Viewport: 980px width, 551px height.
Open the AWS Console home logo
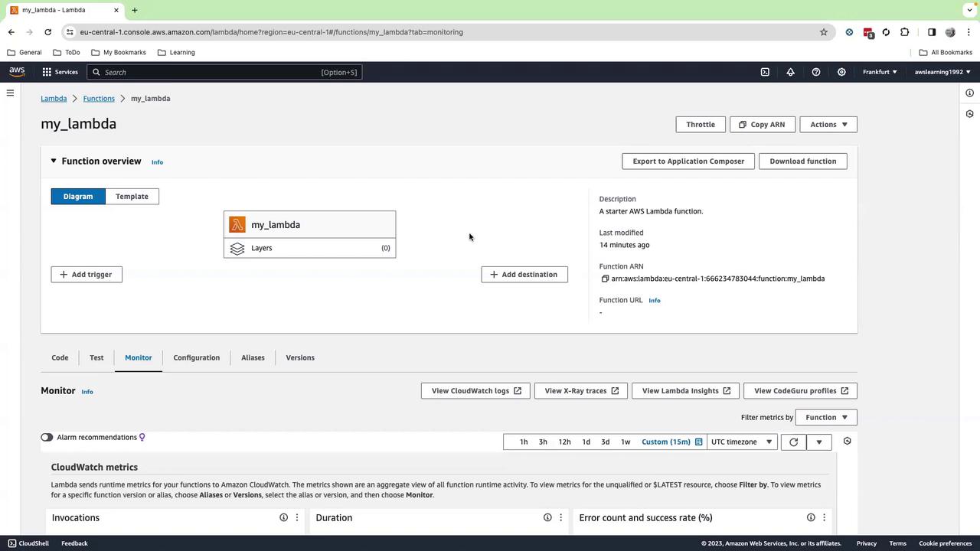pos(17,72)
